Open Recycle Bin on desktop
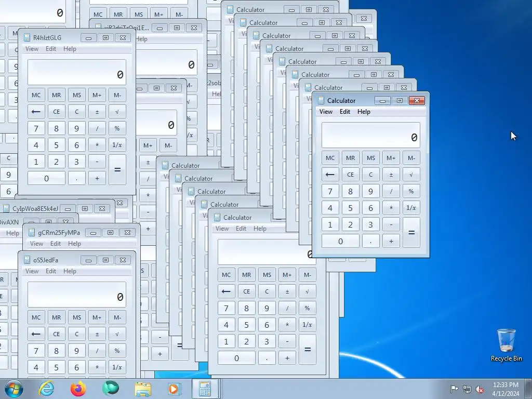Viewport: 532px width, 399px height. (x=506, y=345)
